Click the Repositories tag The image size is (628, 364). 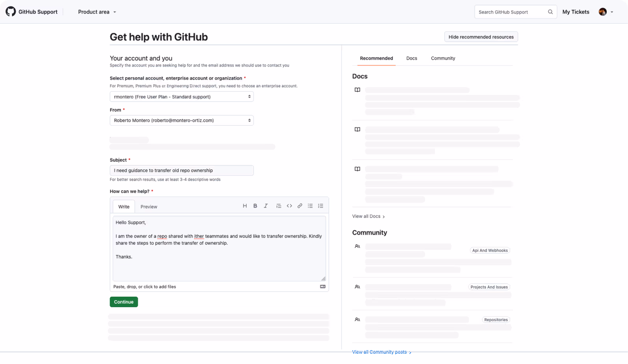pos(496,320)
